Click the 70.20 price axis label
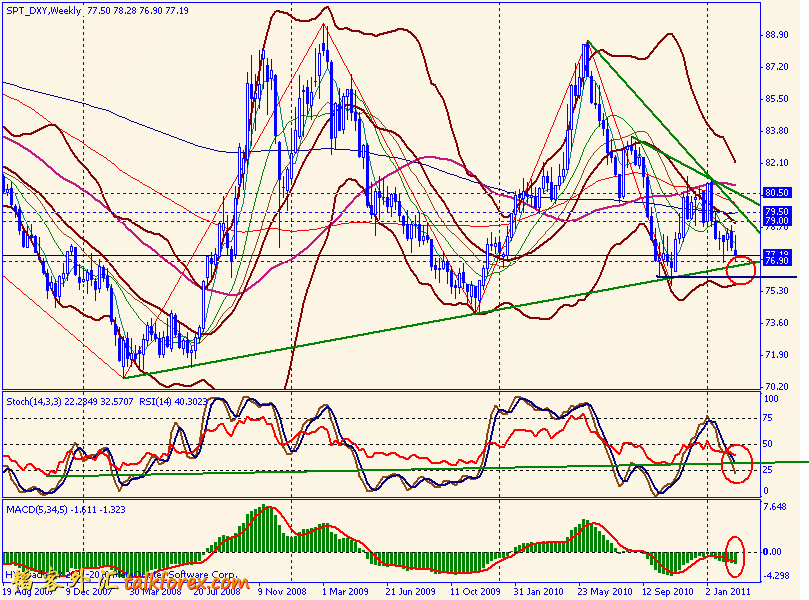The height and width of the screenshot is (600, 809). (776, 386)
